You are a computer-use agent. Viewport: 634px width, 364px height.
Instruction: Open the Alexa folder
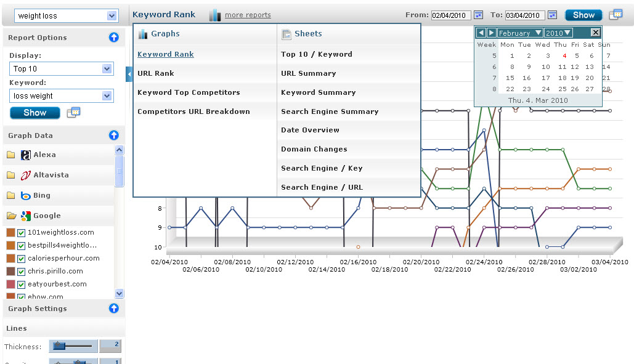[11, 155]
